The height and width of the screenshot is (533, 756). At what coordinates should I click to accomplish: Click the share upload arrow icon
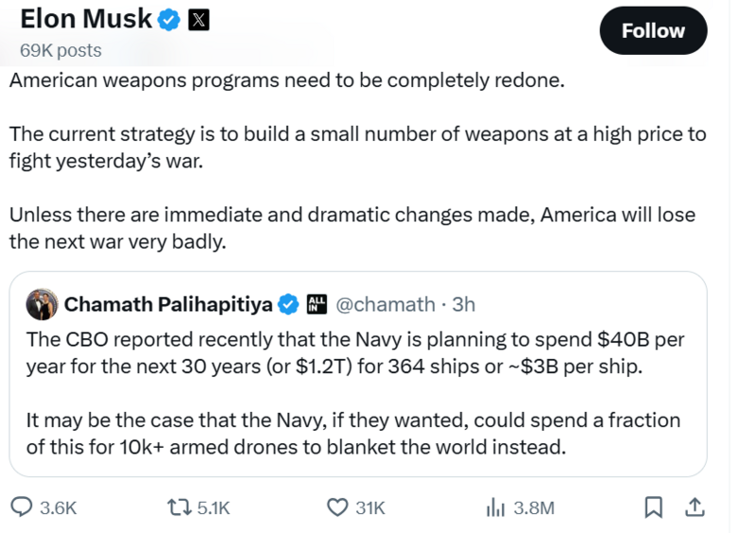695,507
